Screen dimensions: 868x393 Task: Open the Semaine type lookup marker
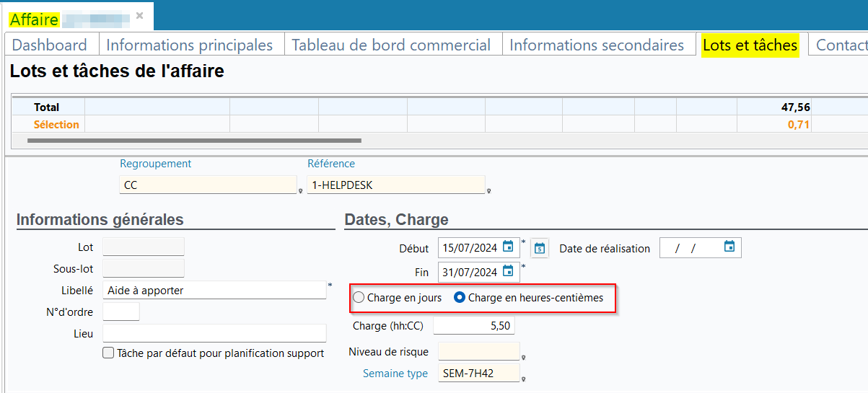[x=524, y=379]
